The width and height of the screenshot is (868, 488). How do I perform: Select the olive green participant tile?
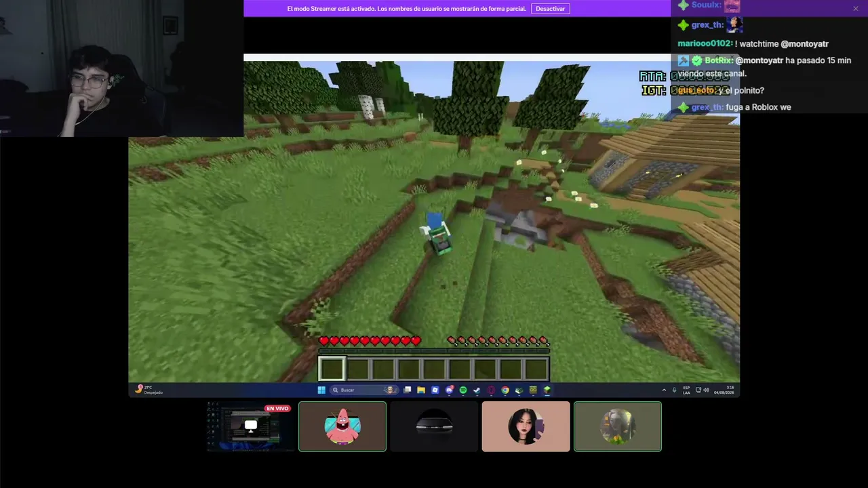[x=618, y=426]
